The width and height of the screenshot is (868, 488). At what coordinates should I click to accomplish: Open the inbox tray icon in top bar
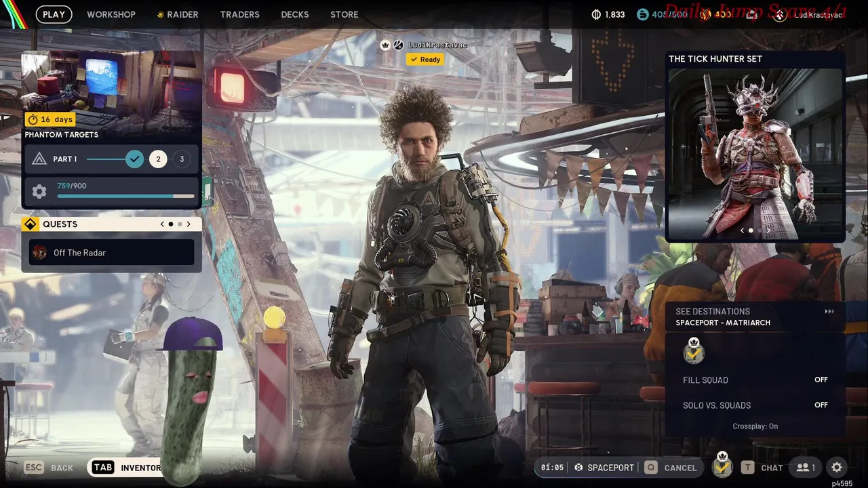(752, 14)
